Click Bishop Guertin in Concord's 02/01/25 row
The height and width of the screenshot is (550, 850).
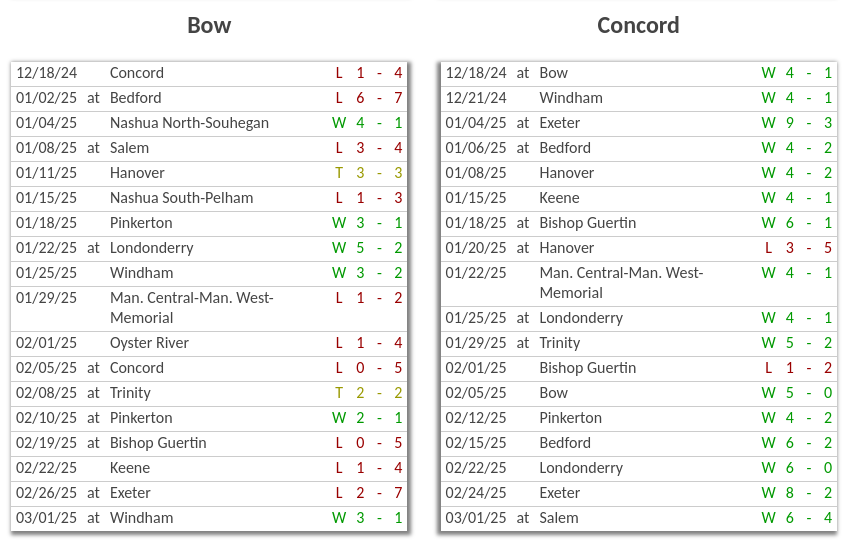pos(587,368)
